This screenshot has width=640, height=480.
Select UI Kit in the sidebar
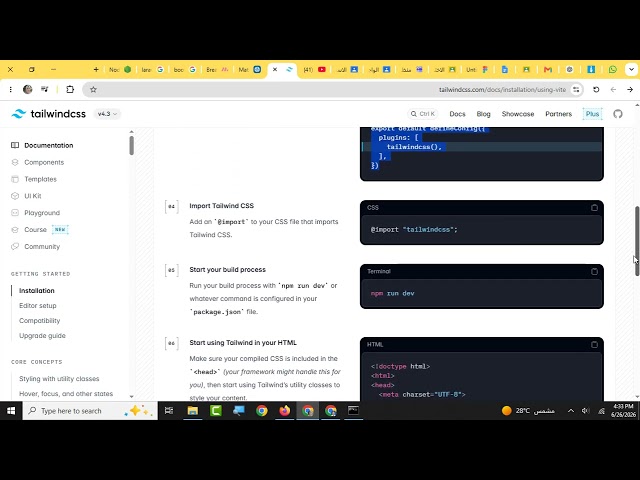26,196
